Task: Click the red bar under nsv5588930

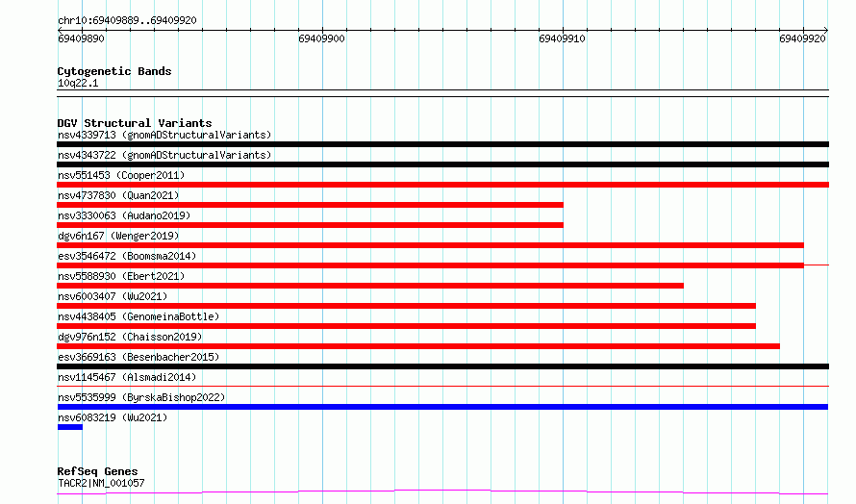Action: (370, 286)
